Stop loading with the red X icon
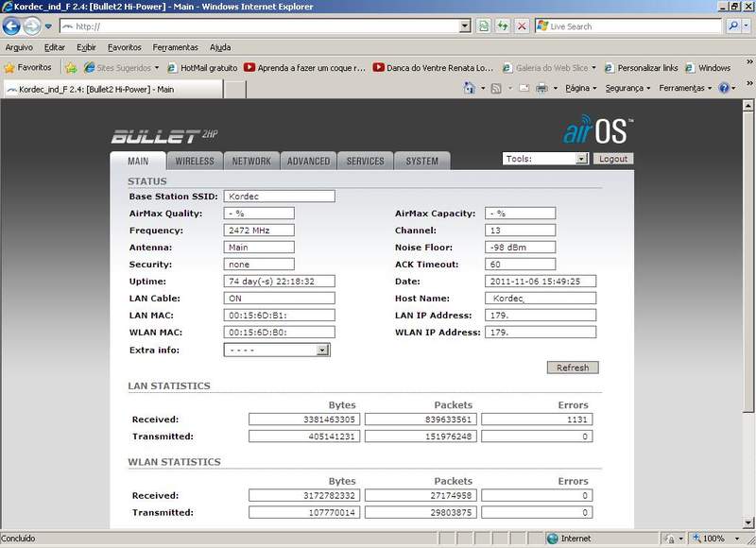 tap(522, 26)
